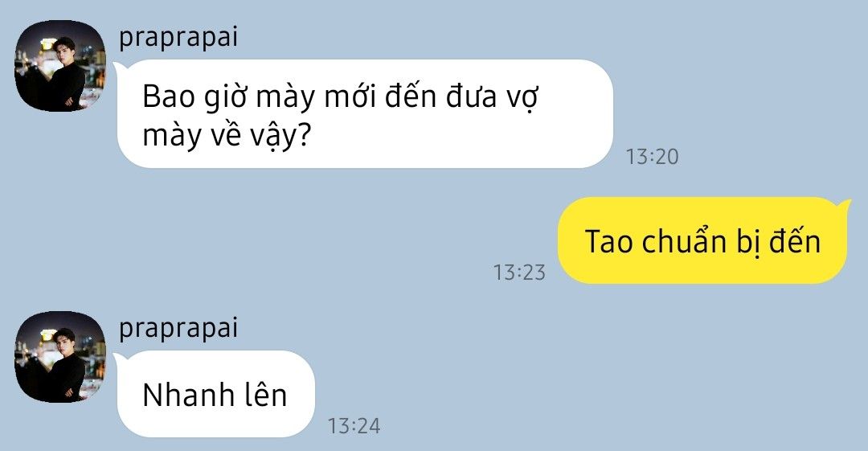Click the text "đưa vợ" in first message
The height and width of the screenshot is (451, 868).
492,96
